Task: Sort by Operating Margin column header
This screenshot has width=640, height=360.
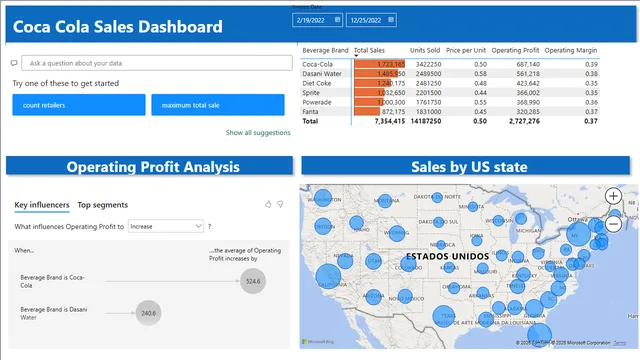Action: [x=571, y=50]
